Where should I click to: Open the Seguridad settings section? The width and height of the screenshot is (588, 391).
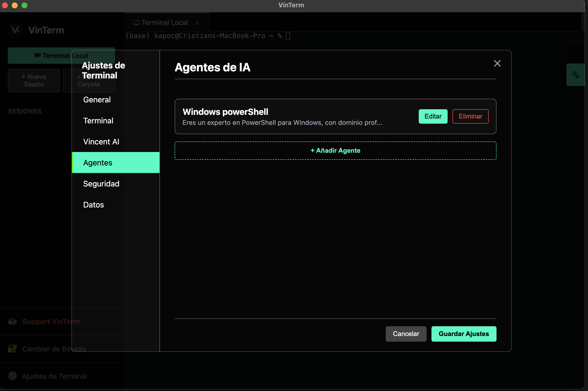115,184
